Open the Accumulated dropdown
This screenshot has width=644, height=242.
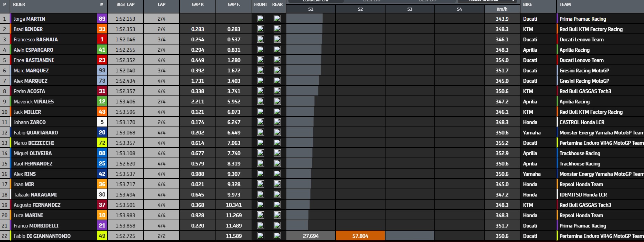[x=488, y=1]
